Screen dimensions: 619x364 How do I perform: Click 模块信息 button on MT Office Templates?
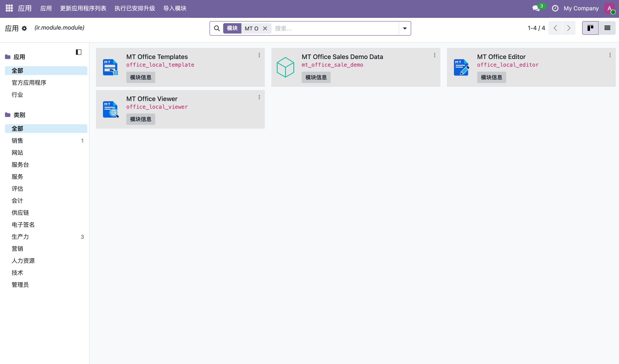pos(141,77)
